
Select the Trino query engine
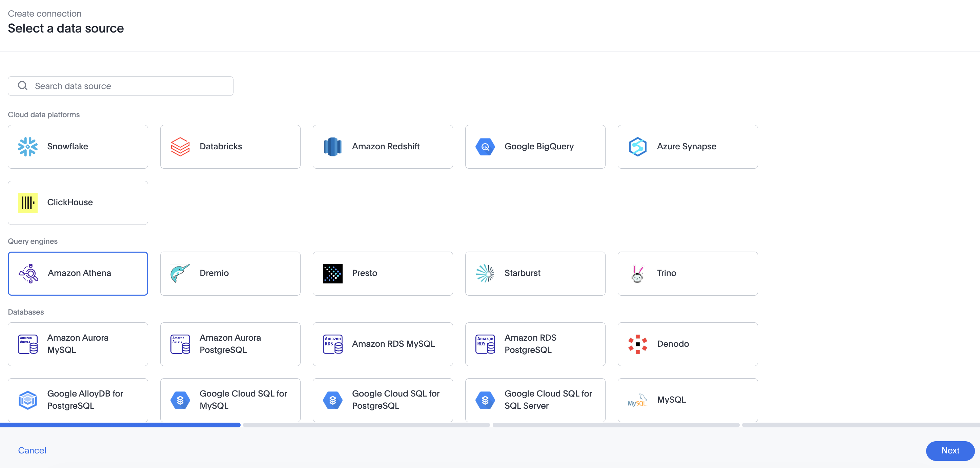(688, 273)
